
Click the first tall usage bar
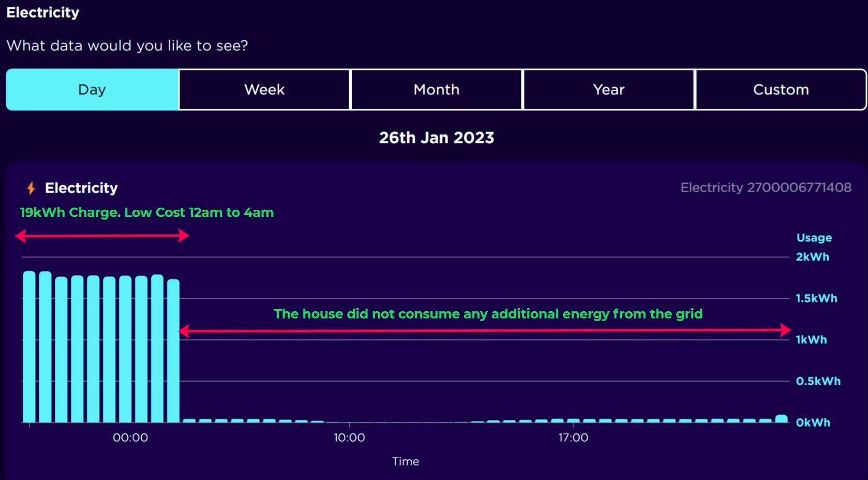(x=29, y=347)
